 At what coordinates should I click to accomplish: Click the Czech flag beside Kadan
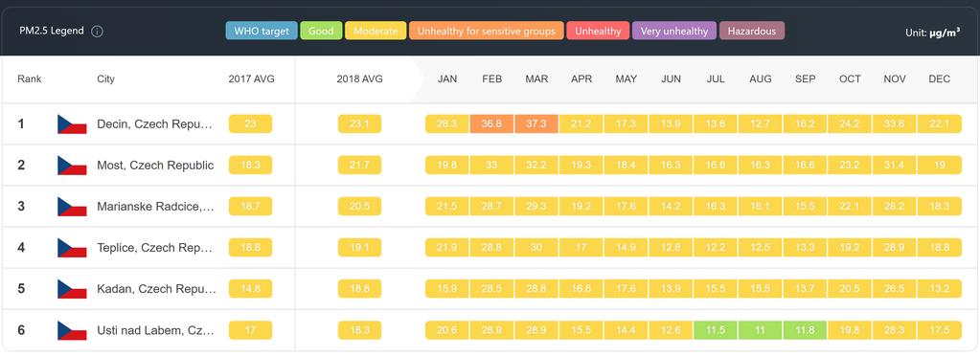[x=72, y=289]
